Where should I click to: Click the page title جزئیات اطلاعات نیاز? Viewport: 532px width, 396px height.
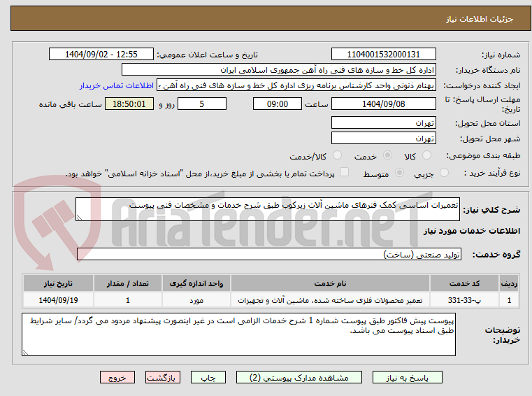point(480,19)
